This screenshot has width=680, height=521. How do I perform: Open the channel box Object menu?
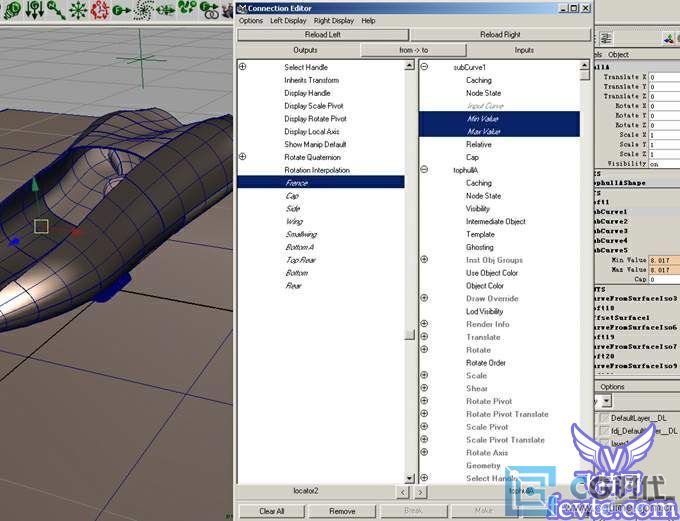pyautogui.click(x=618, y=55)
